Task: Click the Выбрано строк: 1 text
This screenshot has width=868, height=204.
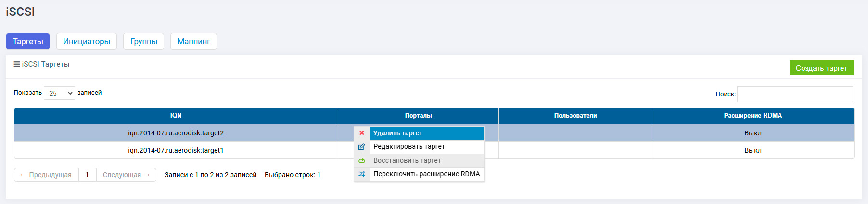Action: [293, 175]
